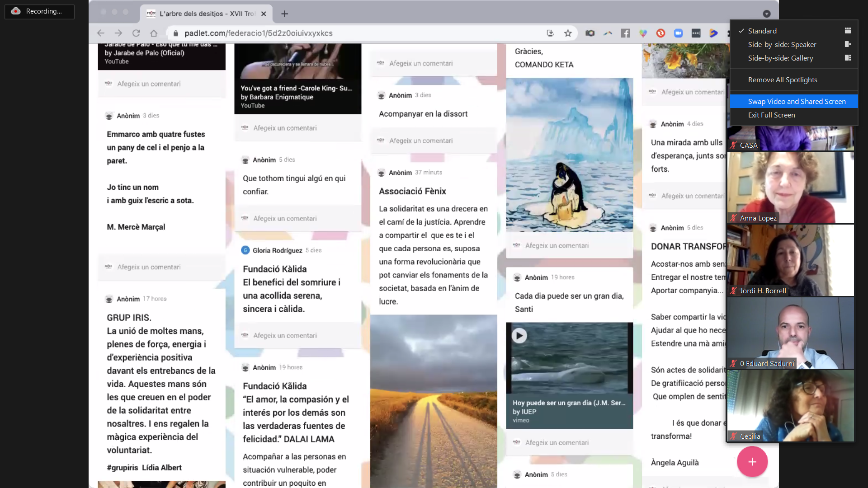Select Anna Lopez video tile
This screenshot has height=488, width=868.
(x=791, y=187)
